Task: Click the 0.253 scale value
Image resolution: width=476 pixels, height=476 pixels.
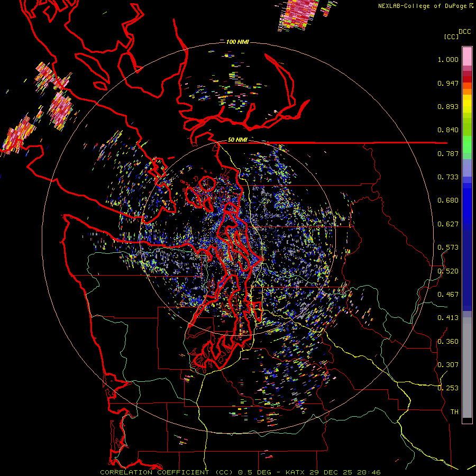Action: [x=448, y=388]
